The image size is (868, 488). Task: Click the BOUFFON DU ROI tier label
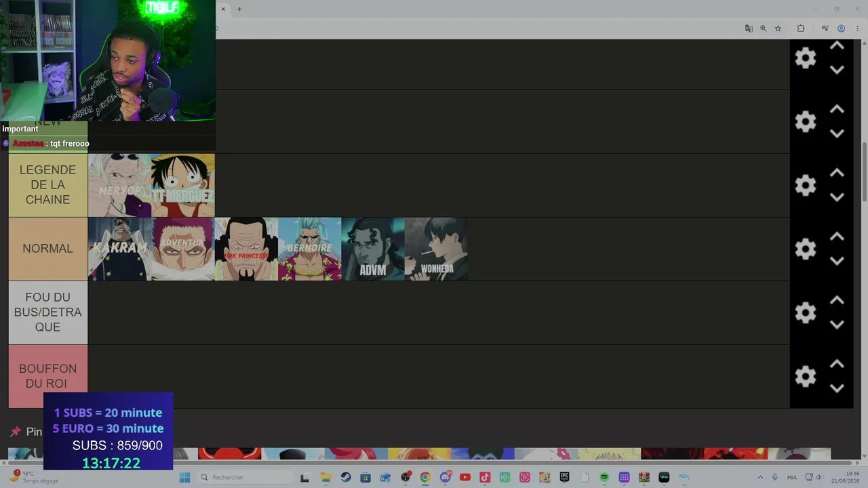[x=48, y=376]
